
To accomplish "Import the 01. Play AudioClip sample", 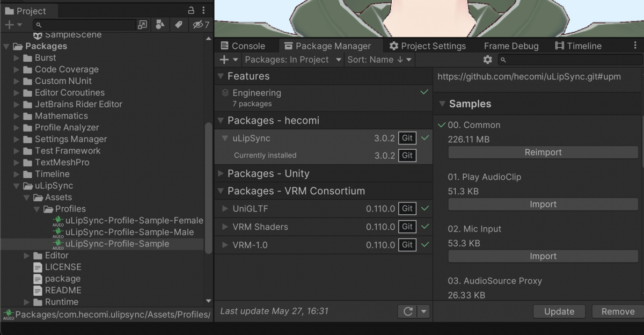I will [543, 205].
